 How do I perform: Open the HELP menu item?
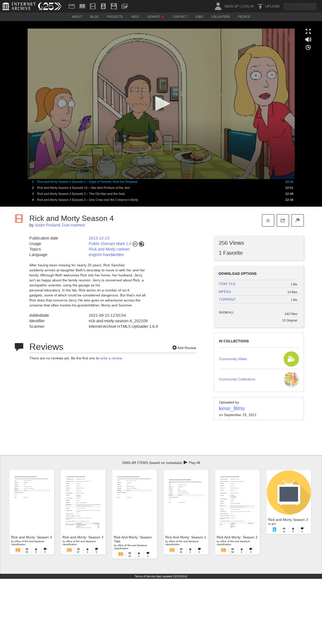point(135,17)
